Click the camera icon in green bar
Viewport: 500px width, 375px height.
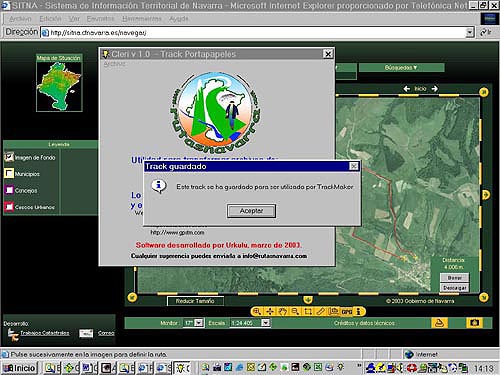(x=475, y=323)
